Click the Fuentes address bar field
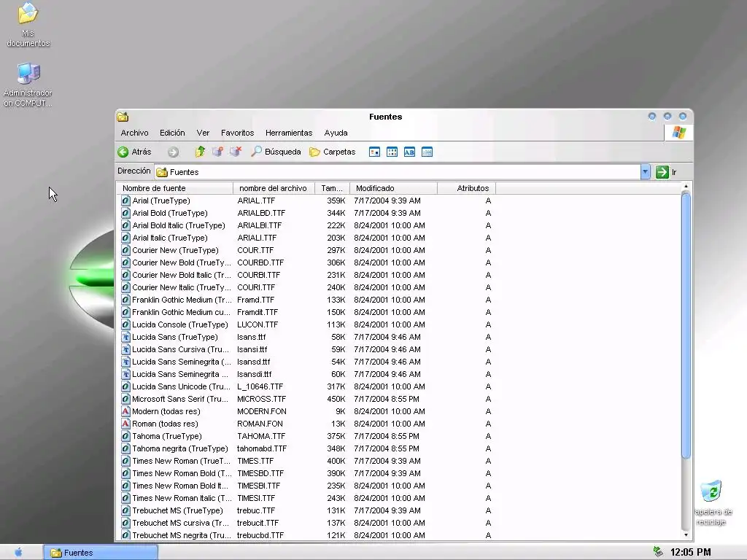The width and height of the screenshot is (747, 560). (398, 172)
